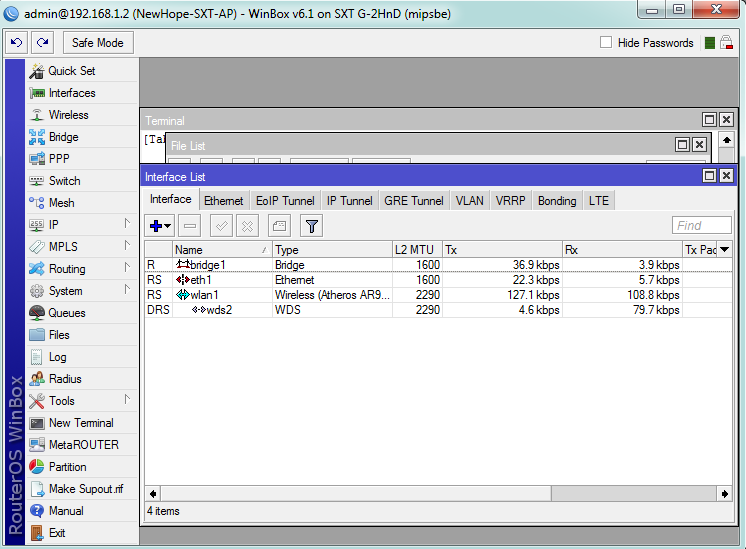The height and width of the screenshot is (549, 746).
Task: Open Manual from sidebar
Action: click(x=82, y=510)
